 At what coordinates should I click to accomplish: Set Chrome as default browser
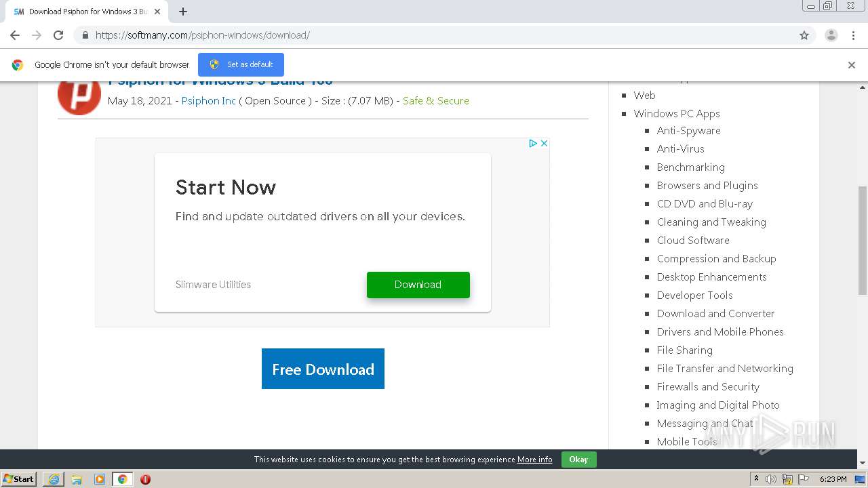241,64
